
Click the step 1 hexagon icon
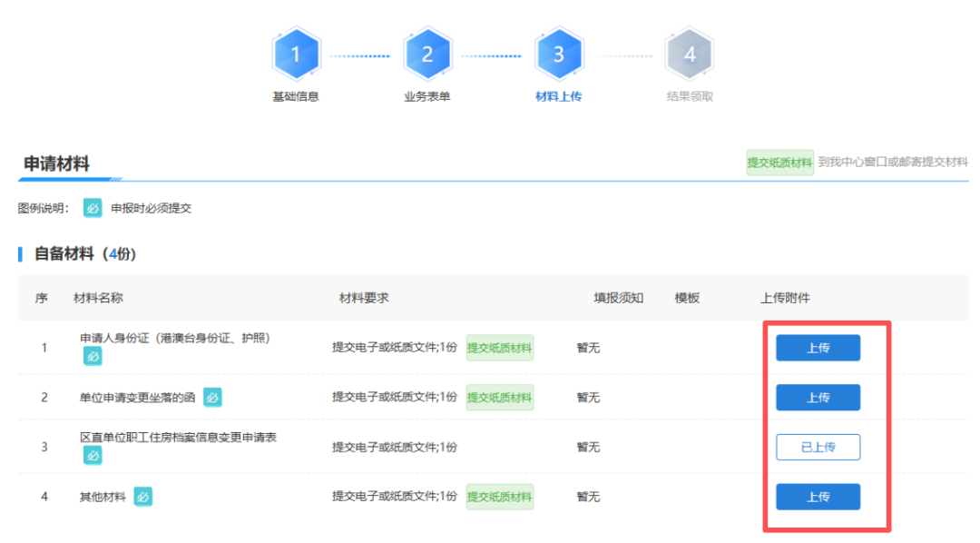coord(296,54)
